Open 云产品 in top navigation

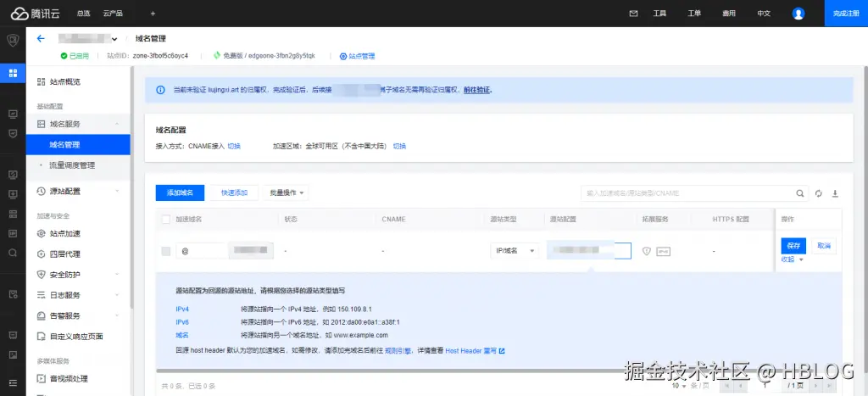[113, 14]
